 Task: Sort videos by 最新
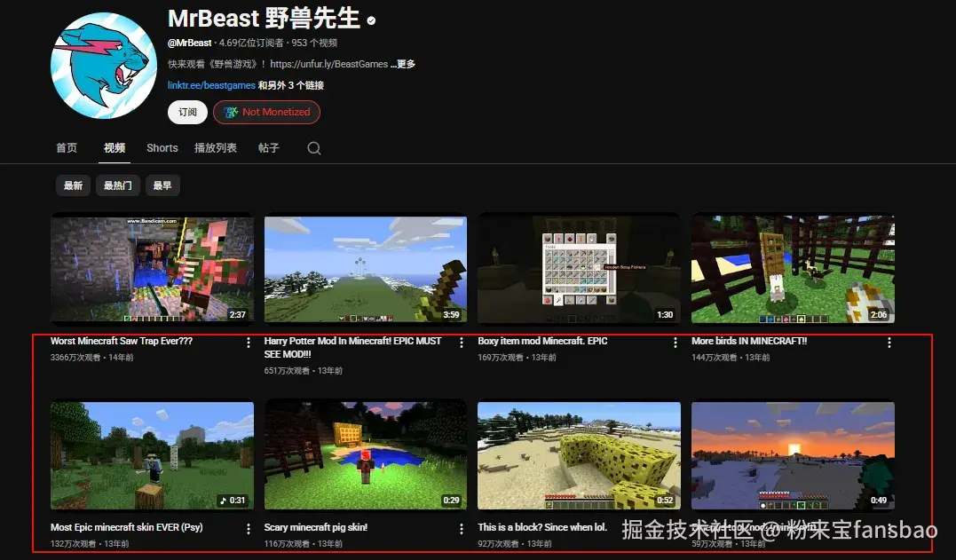tap(73, 185)
